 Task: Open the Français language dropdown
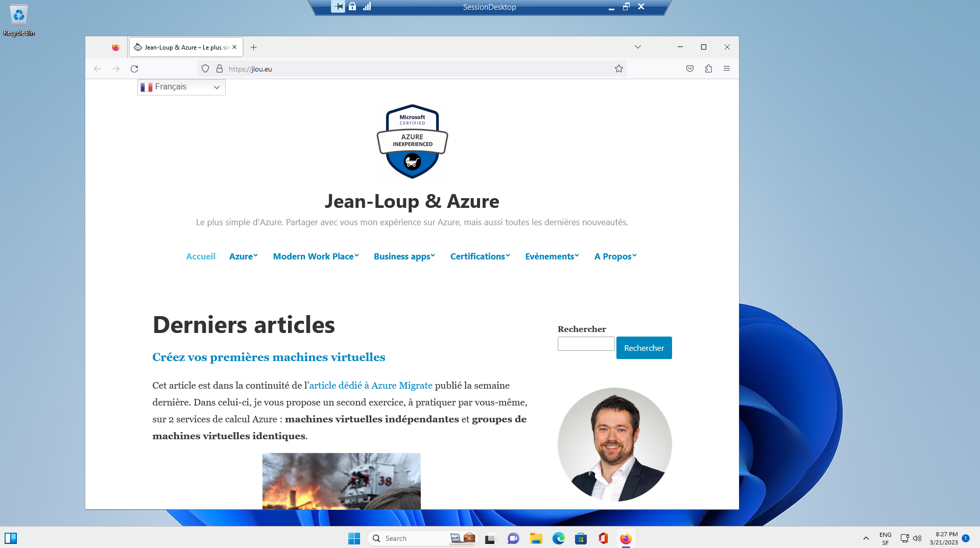tap(181, 87)
